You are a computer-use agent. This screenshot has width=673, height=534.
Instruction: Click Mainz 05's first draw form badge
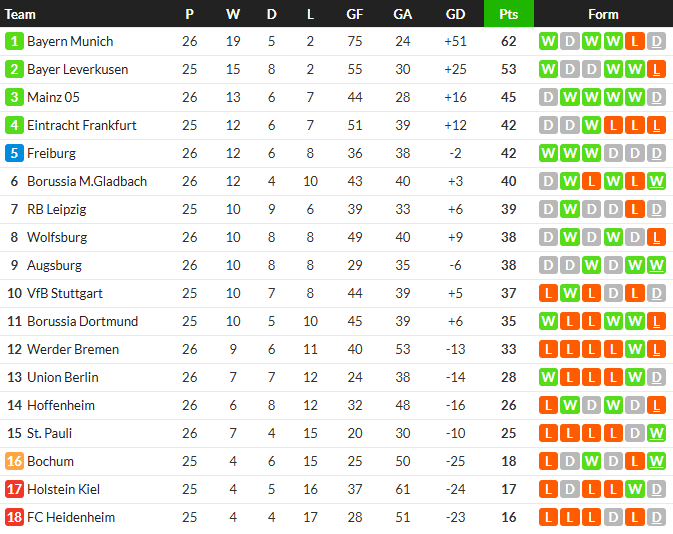click(x=548, y=97)
